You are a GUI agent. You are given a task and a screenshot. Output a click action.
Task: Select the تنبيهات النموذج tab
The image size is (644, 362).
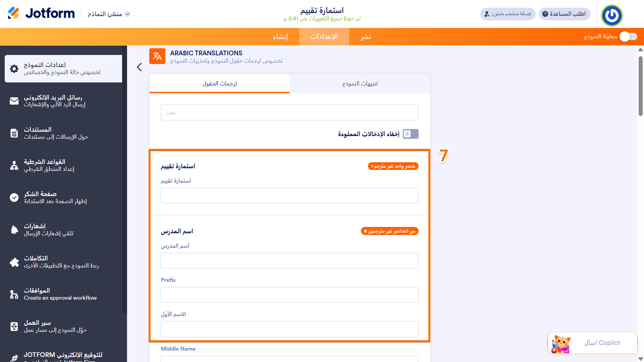[360, 83]
